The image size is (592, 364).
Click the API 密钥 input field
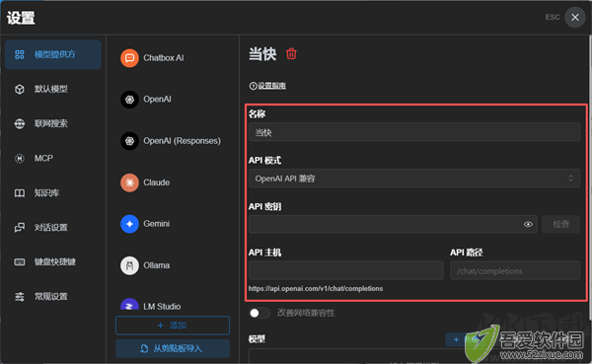coord(393,224)
